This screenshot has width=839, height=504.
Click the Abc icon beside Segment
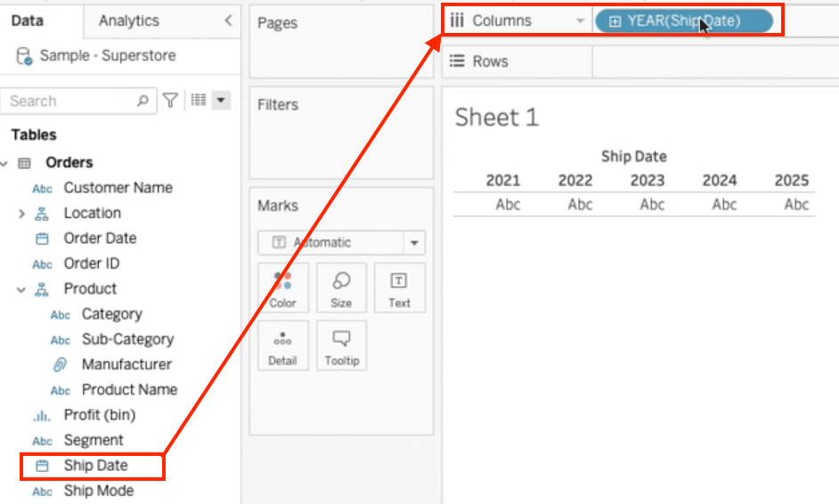[x=42, y=441]
